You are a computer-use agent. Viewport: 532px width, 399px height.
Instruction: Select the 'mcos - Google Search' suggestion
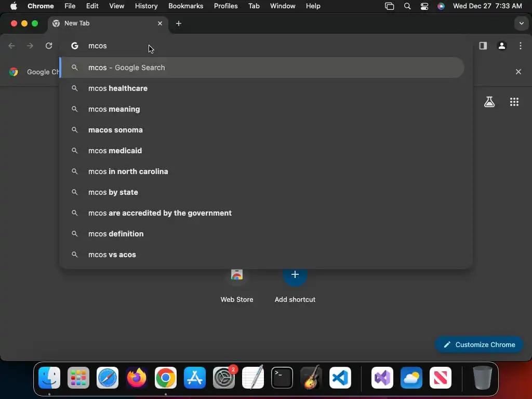pyautogui.click(x=262, y=68)
